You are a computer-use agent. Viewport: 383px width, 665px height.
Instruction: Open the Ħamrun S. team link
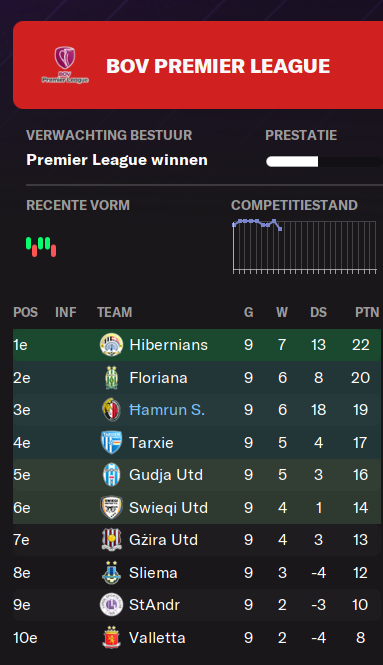tap(167, 410)
